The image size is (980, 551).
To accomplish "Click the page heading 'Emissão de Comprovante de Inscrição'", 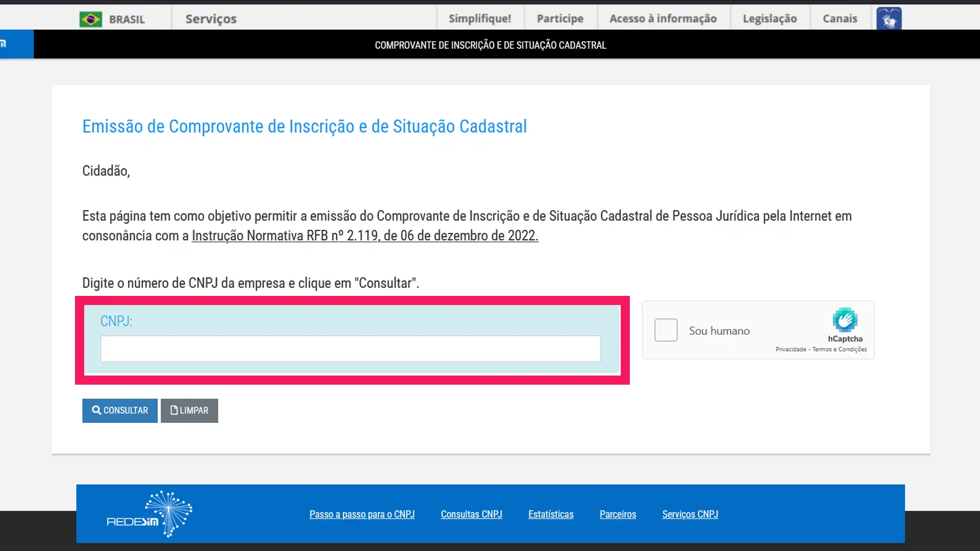I will (x=304, y=127).
